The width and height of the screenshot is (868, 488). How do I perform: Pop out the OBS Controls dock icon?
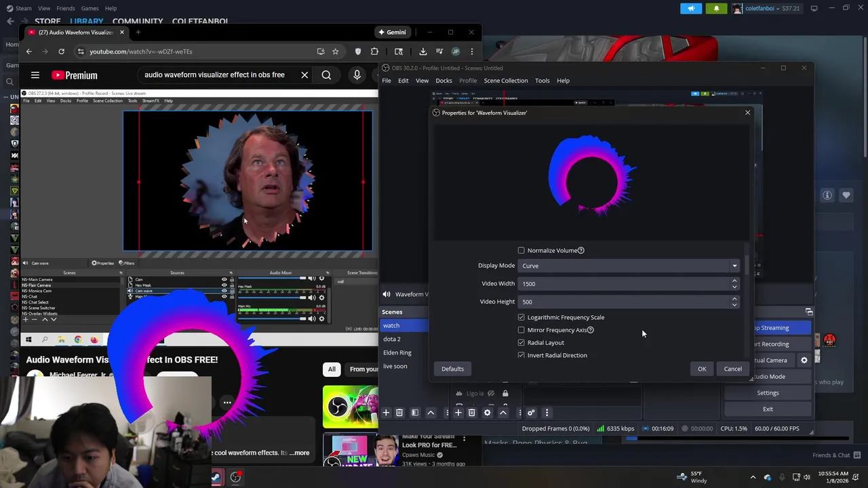click(809, 312)
